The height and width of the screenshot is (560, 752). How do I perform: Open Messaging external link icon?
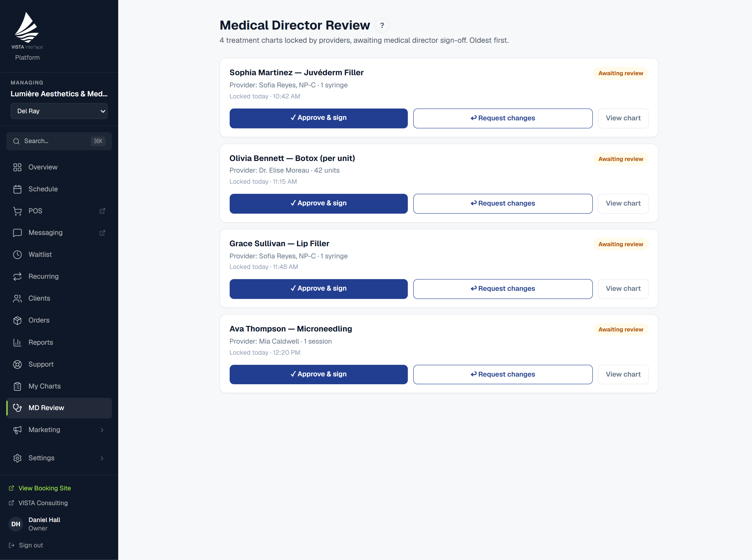(x=102, y=233)
